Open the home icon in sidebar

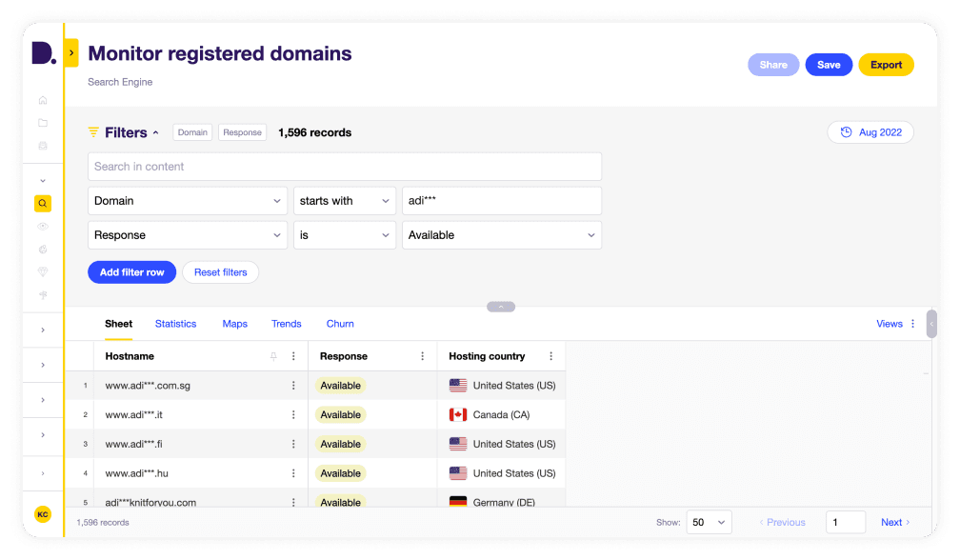coord(43,100)
